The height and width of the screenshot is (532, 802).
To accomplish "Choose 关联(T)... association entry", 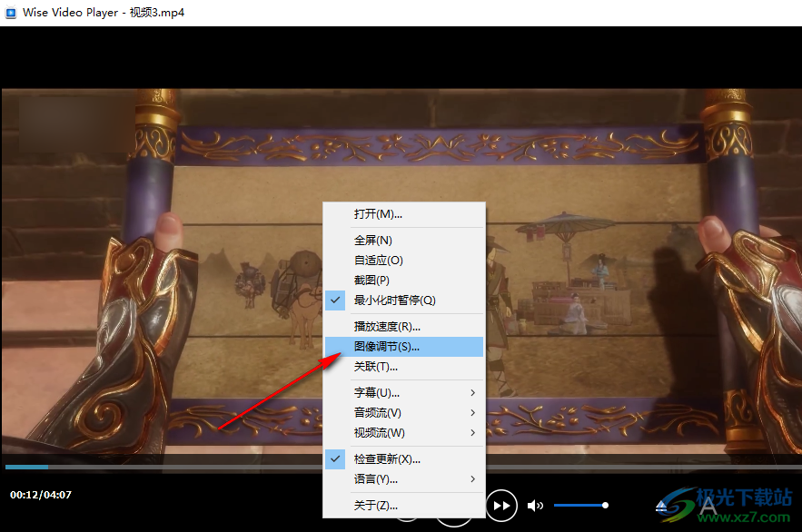I will (x=404, y=367).
